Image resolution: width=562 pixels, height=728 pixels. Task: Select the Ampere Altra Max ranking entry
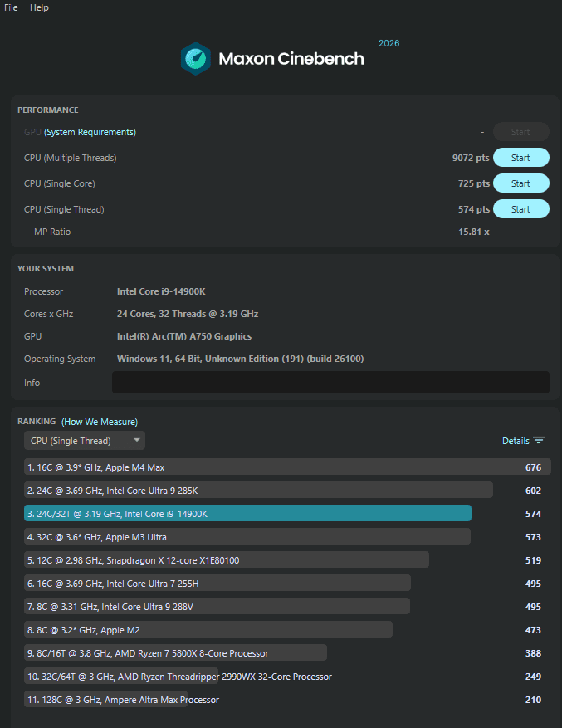106,700
